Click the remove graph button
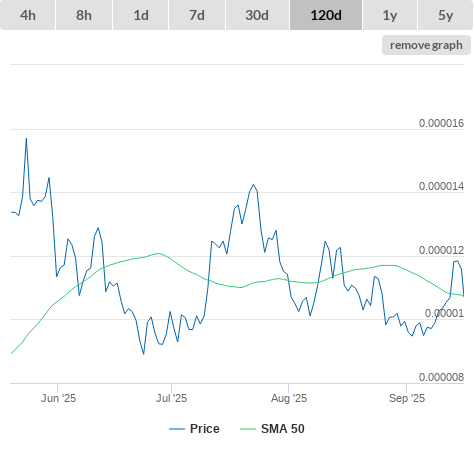 pos(426,45)
